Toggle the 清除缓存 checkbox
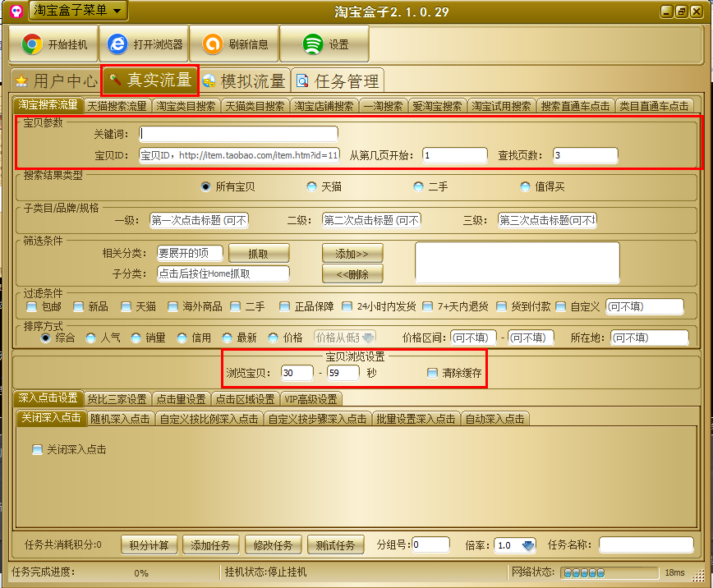 (432, 373)
